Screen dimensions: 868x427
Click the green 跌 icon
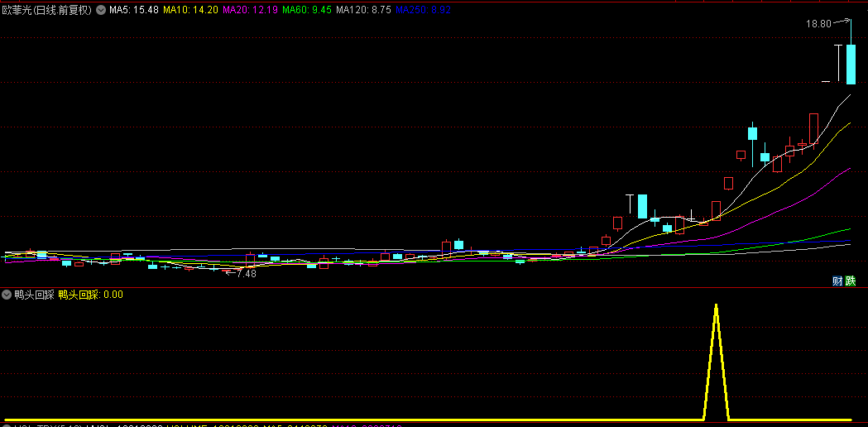click(x=851, y=281)
